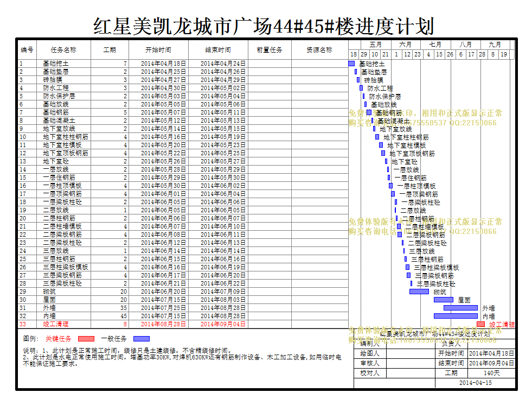Select task name 外墙 in the table

pos(49,308)
